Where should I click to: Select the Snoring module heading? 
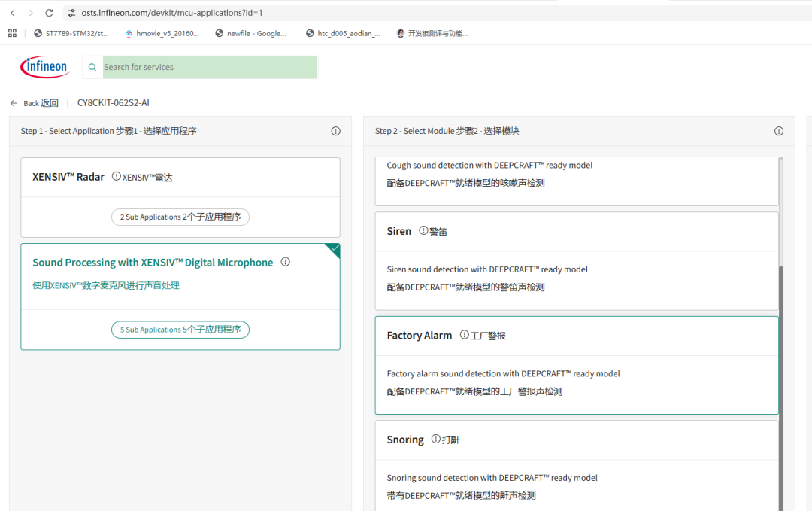point(405,440)
